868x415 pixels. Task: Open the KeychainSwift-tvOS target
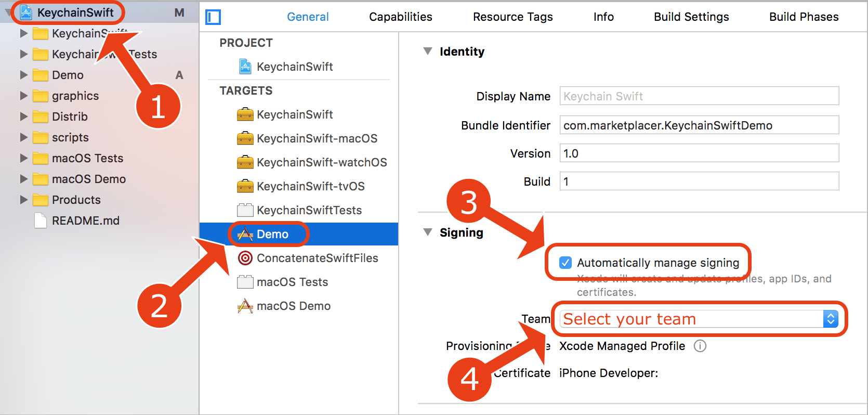point(310,186)
